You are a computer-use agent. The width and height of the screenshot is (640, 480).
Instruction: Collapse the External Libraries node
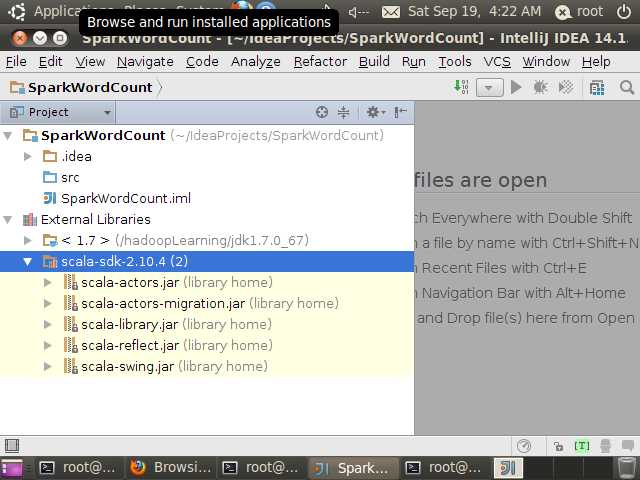[8, 220]
